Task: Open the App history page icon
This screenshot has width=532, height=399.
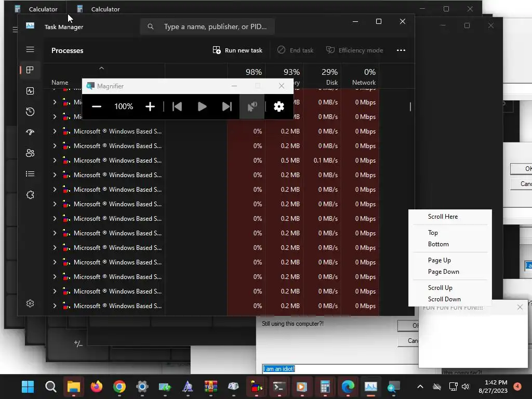Action: [x=30, y=112]
